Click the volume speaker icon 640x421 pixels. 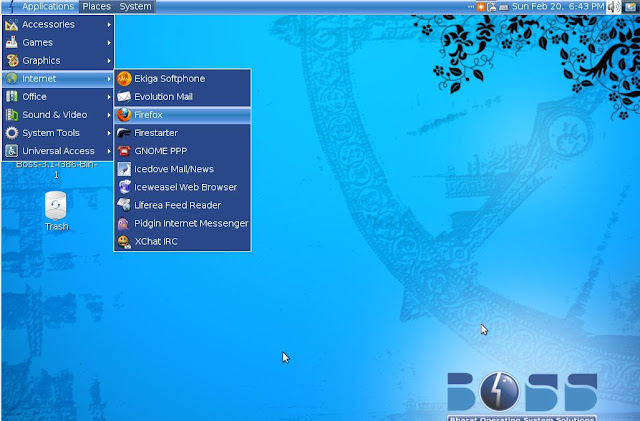613,7
